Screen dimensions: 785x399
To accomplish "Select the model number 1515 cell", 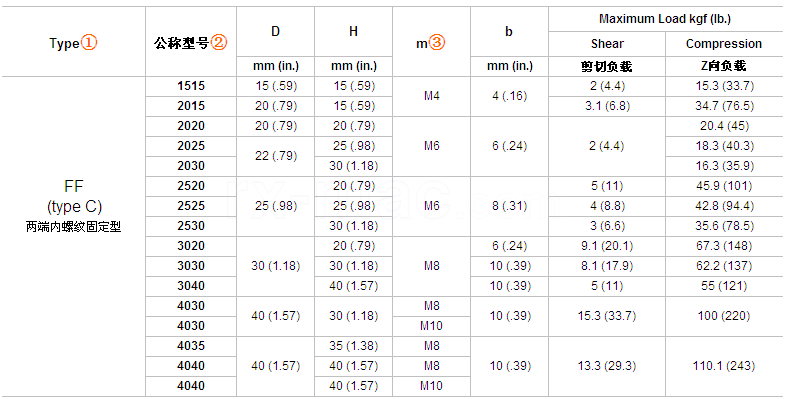I will click(191, 86).
